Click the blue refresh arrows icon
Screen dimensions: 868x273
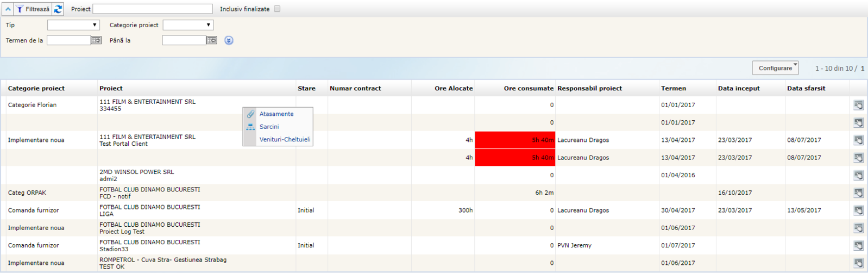pos(58,9)
